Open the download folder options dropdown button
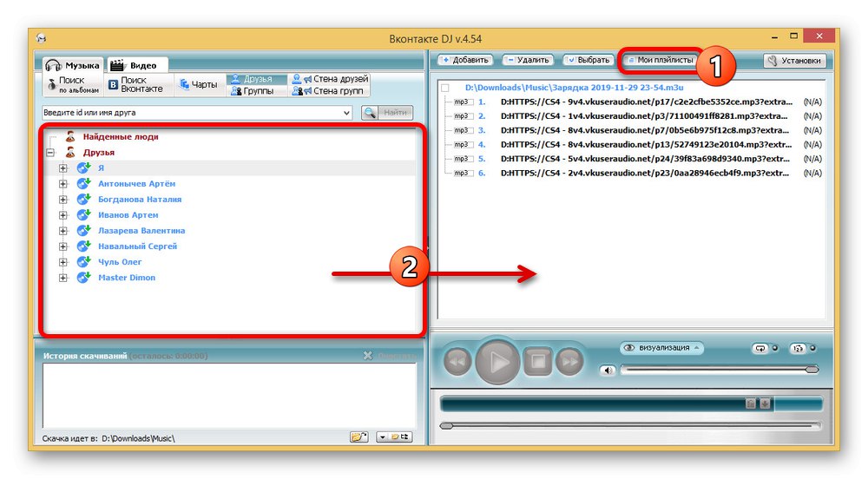Viewport: 868px width, 479px height. (394, 437)
